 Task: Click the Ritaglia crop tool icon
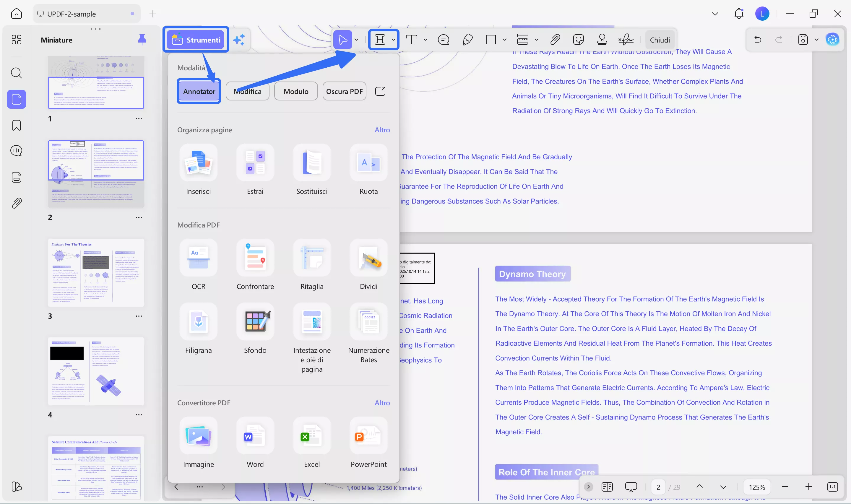point(311,258)
